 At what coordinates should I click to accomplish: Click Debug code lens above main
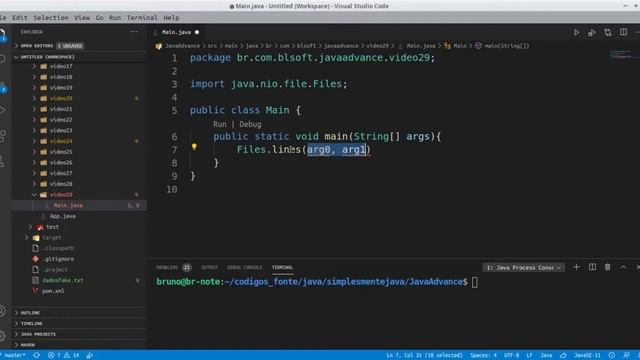pos(250,124)
